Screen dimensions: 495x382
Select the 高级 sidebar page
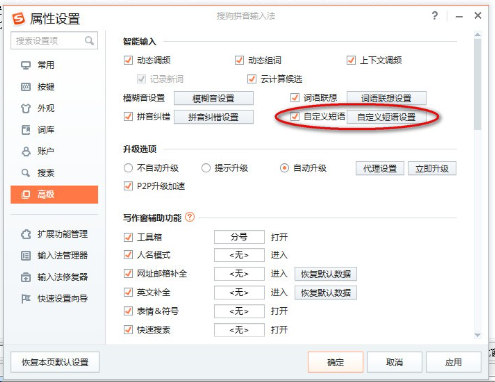coord(54,194)
